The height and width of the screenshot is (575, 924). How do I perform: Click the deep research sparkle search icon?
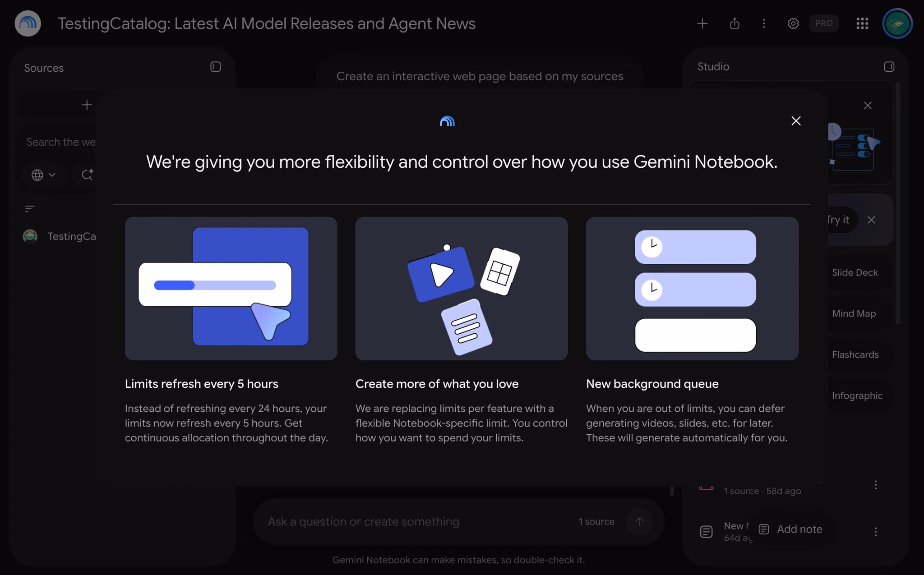click(x=88, y=175)
